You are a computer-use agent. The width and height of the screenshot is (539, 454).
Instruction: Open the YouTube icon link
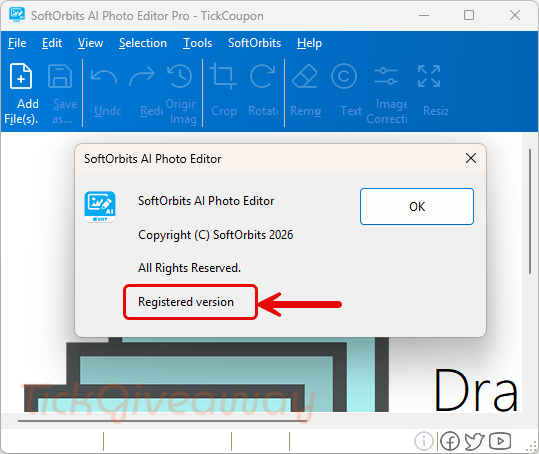500,441
